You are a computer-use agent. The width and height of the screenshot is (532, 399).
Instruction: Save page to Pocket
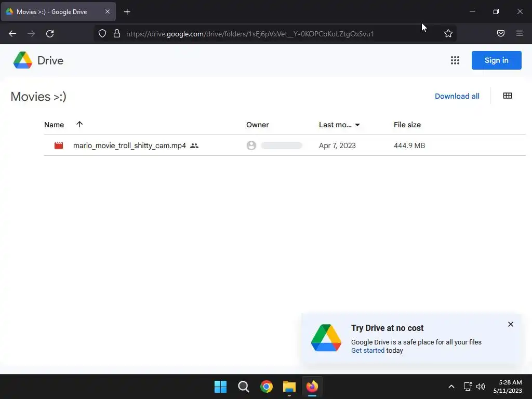click(x=500, y=33)
